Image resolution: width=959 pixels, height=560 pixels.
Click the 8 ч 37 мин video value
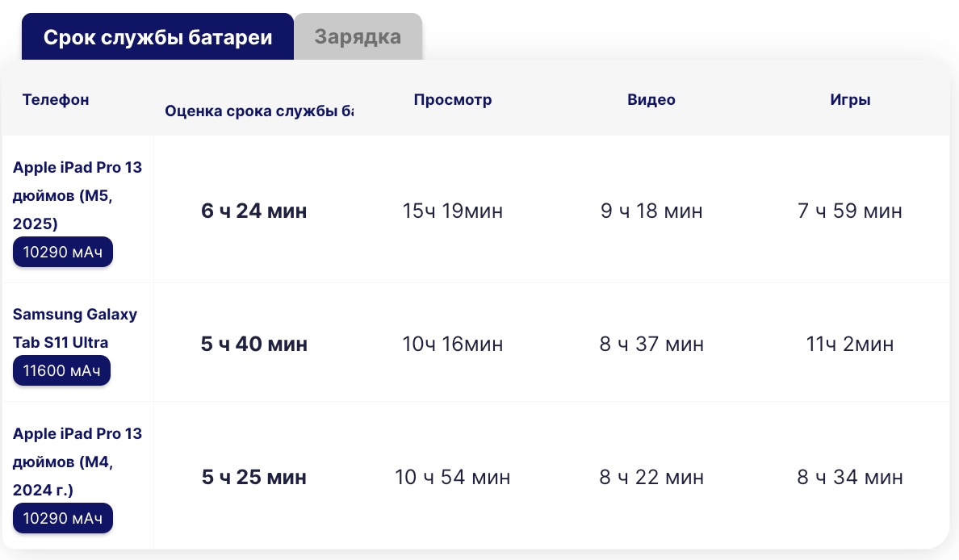(x=651, y=345)
